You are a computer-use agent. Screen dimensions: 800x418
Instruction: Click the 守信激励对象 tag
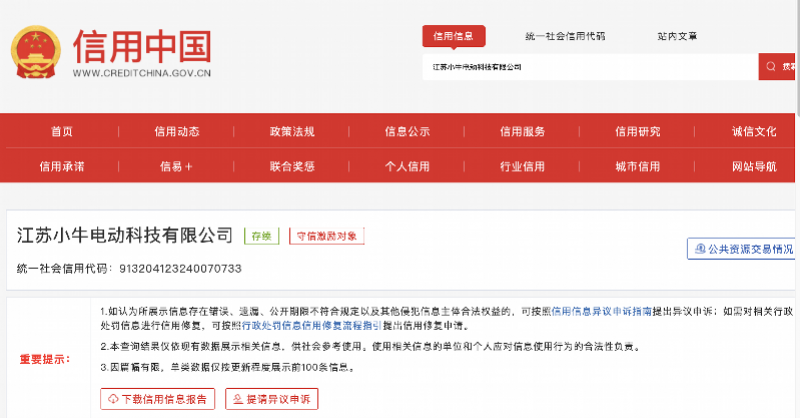pos(327,236)
